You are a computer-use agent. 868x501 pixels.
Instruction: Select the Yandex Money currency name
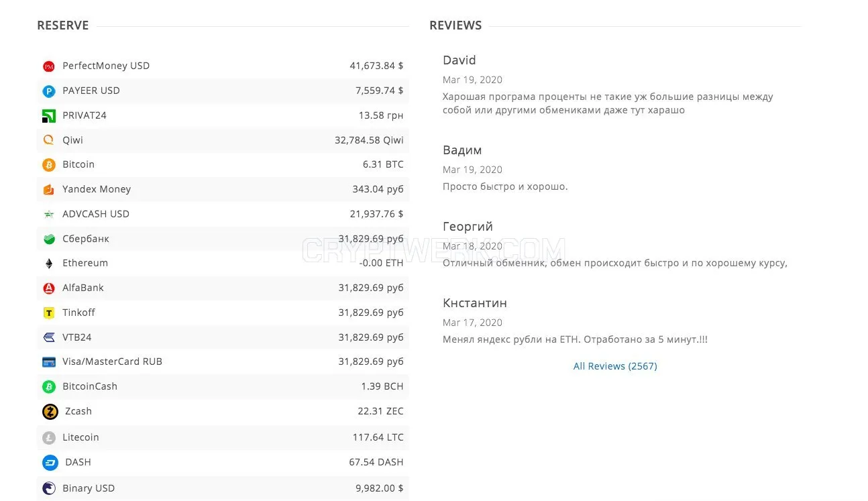point(97,189)
